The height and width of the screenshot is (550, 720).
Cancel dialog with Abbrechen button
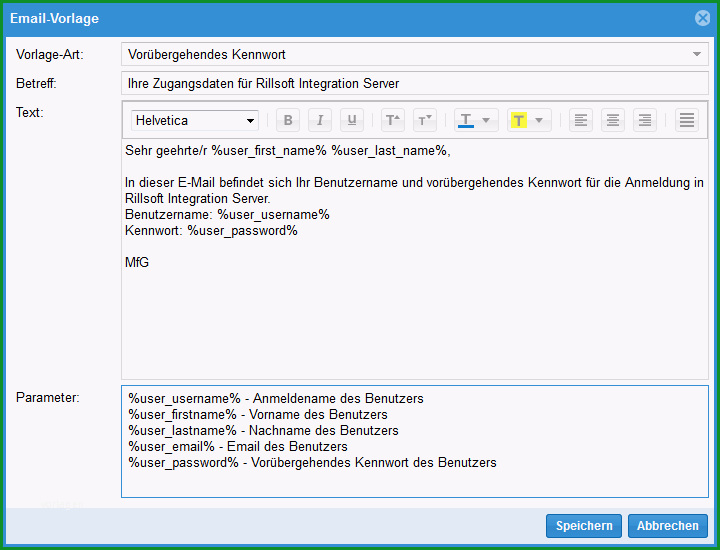668,526
